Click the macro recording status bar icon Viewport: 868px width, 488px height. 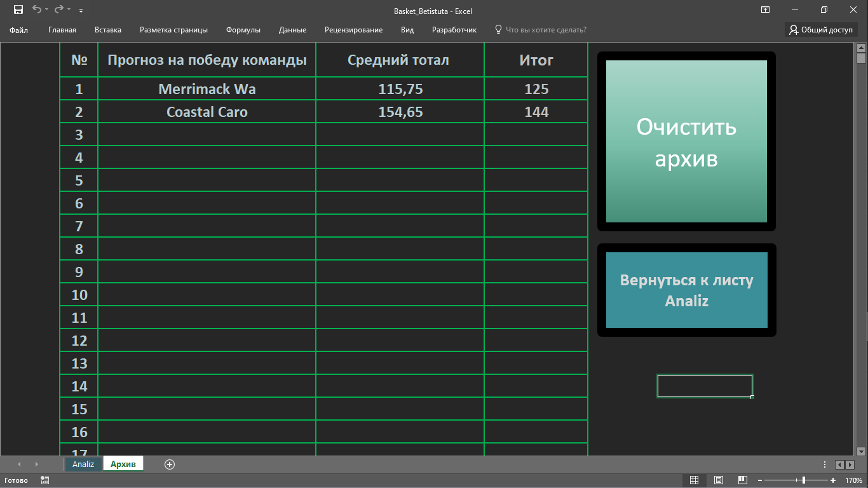point(45,480)
